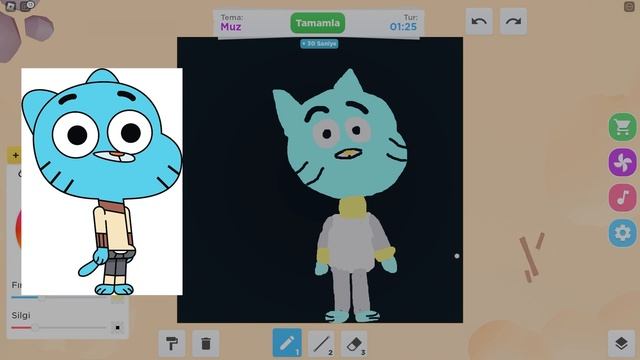Click the eraser size preview box

coord(118,327)
